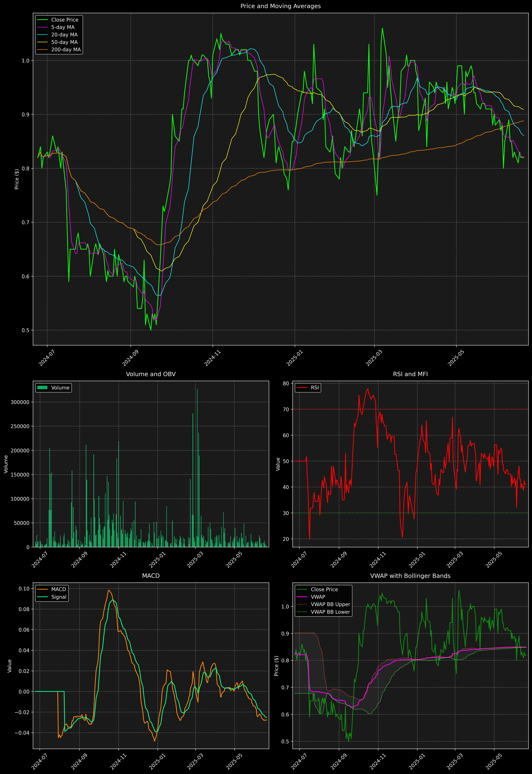Viewport: 532px width, 774px height.
Task: Click the 70 tick on the RSI chart
Action: coord(286,410)
